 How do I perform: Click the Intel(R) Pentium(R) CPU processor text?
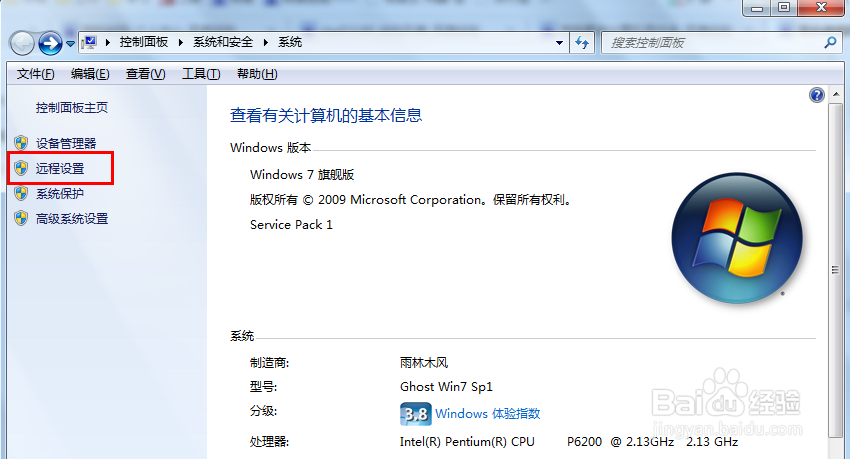point(467,442)
